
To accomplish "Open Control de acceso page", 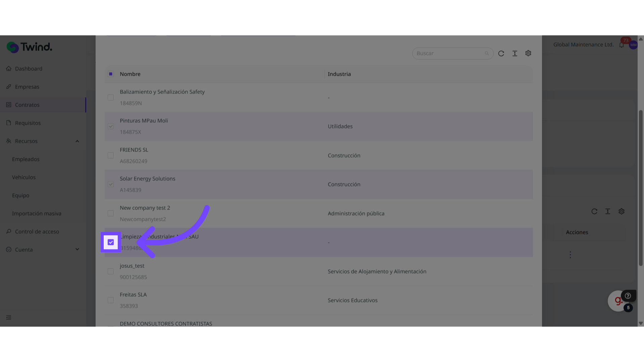I will 37,232.
